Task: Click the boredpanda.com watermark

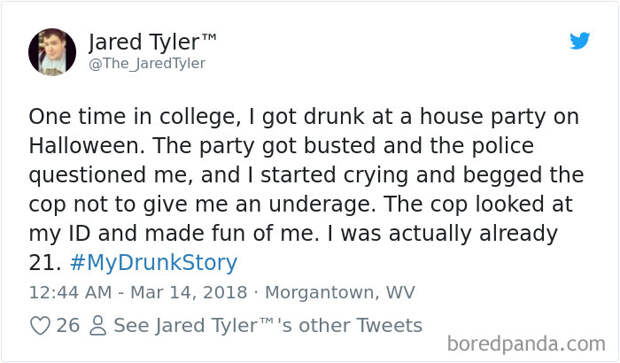Action: [526, 344]
